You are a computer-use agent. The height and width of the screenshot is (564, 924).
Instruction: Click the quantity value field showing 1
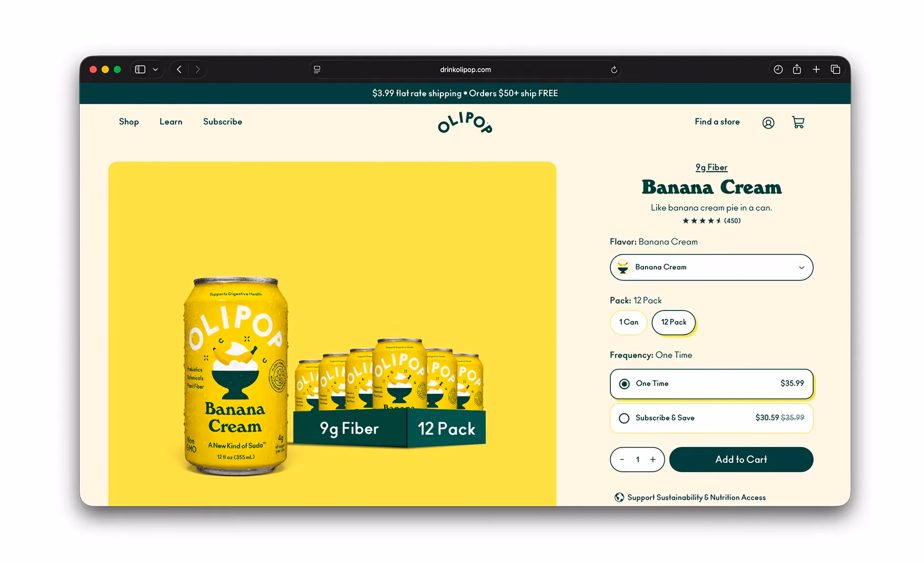pyautogui.click(x=638, y=460)
